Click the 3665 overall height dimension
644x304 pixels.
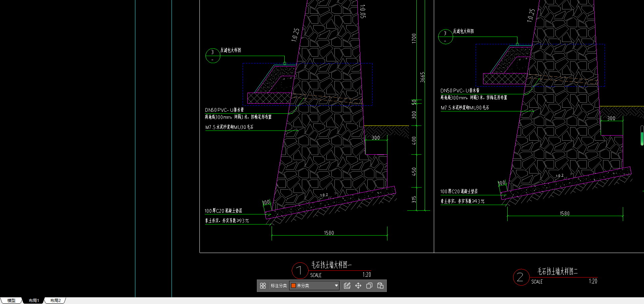click(422, 77)
